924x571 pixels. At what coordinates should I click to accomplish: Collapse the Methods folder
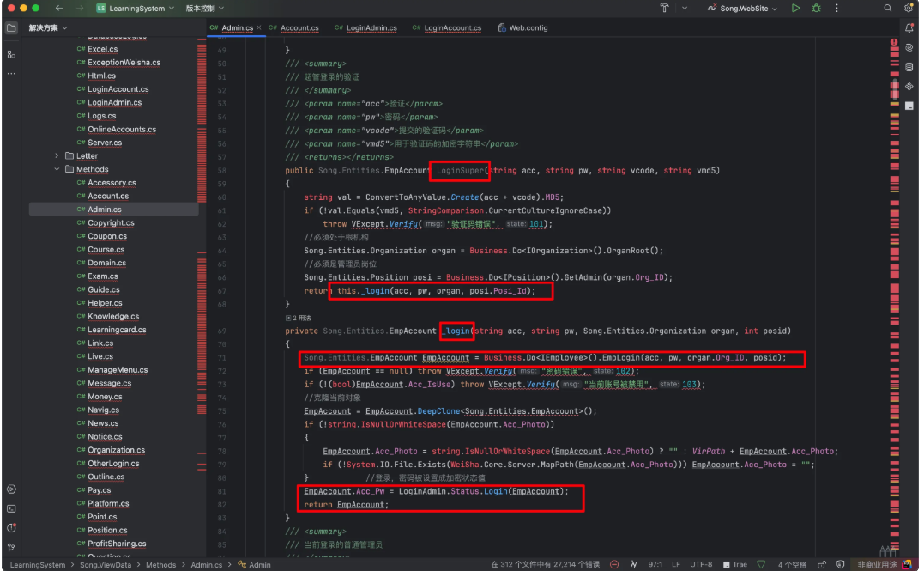tap(57, 169)
